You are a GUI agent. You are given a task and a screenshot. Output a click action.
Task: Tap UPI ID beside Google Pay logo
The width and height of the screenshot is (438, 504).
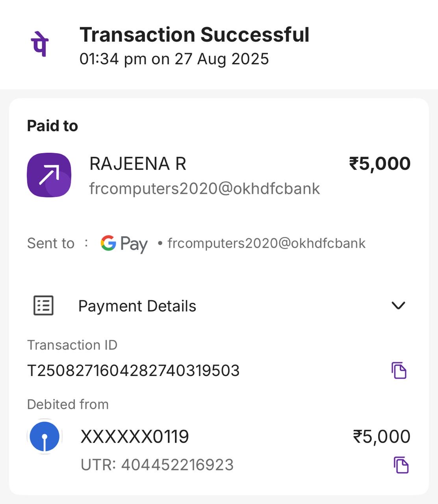(266, 243)
